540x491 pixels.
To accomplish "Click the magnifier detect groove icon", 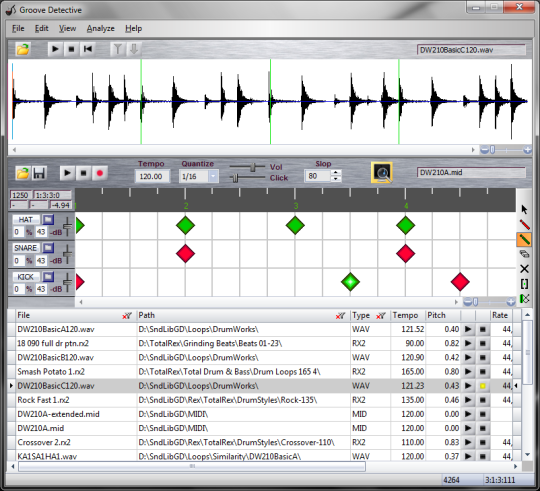I will (382, 173).
